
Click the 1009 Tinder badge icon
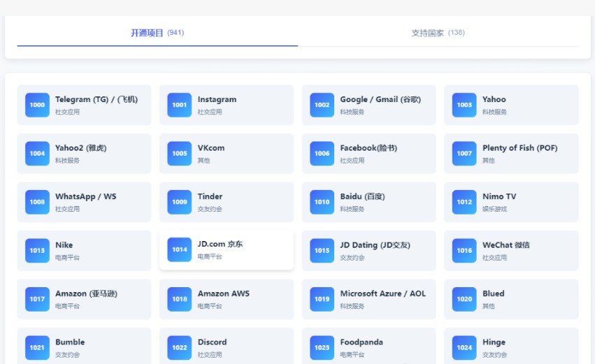click(180, 202)
